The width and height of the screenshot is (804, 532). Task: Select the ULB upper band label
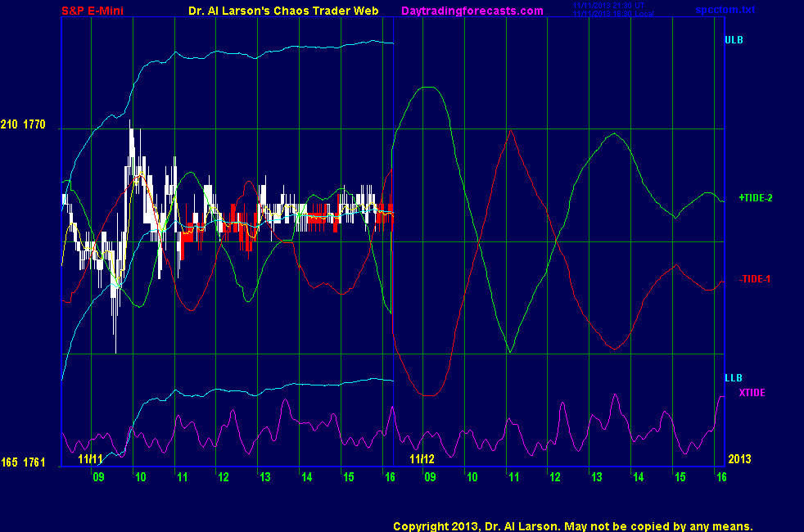734,40
